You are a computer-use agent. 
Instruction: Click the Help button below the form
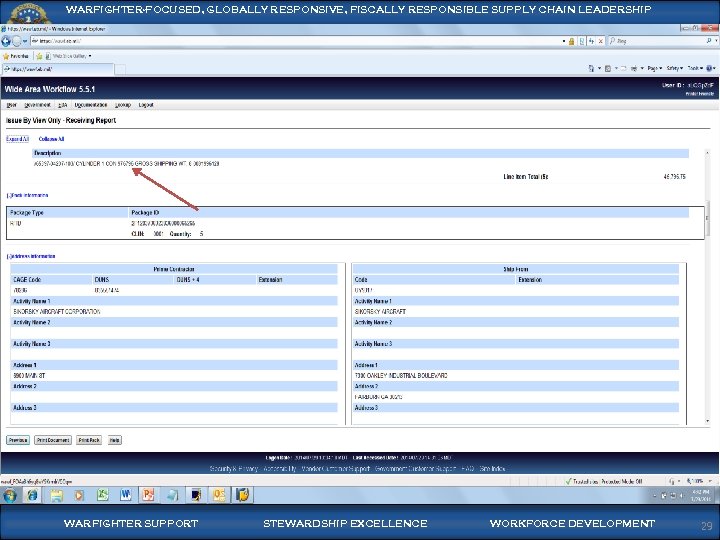coord(115,440)
